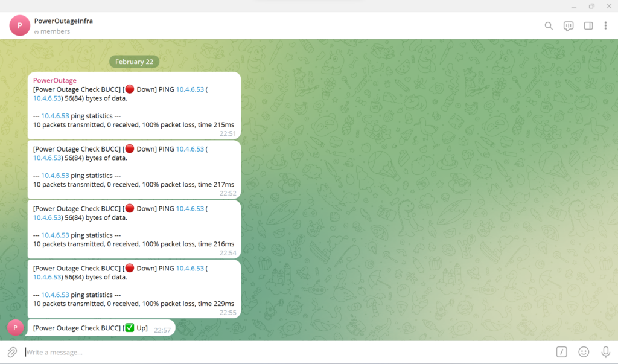The image size is (618, 364).
Task: Open IP link after PING in 22:52 message
Action: click(190, 149)
